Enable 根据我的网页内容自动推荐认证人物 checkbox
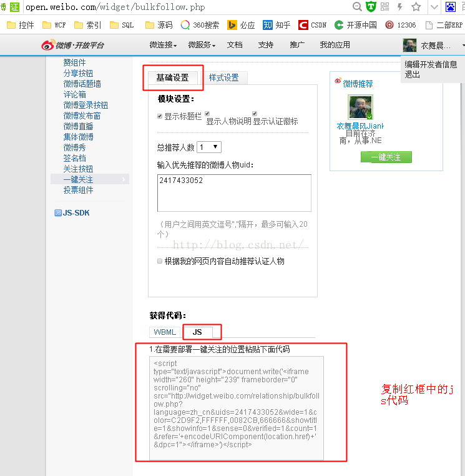The height and width of the screenshot is (476, 465). click(160, 261)
